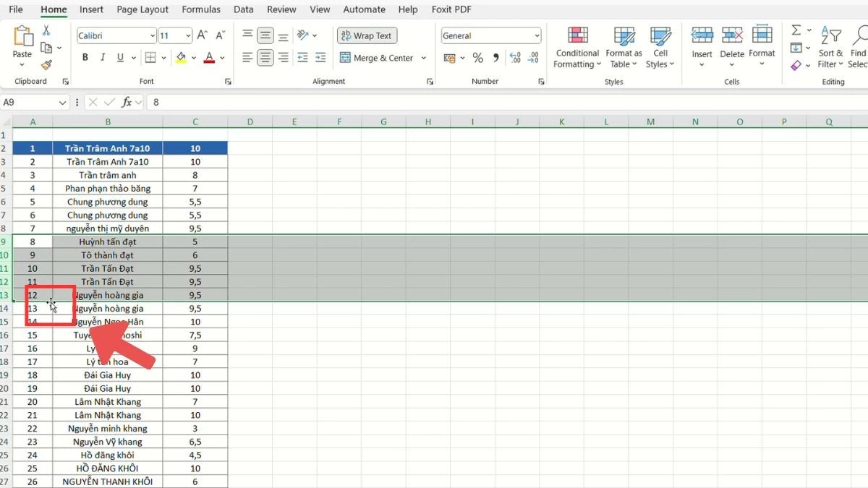The image size is (868, 488).
Task: Toggle italic formatting
Action: click(x=102, y=56)
